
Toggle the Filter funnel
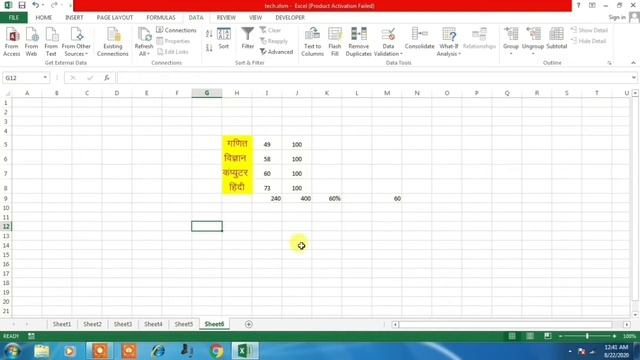point(247,38)
